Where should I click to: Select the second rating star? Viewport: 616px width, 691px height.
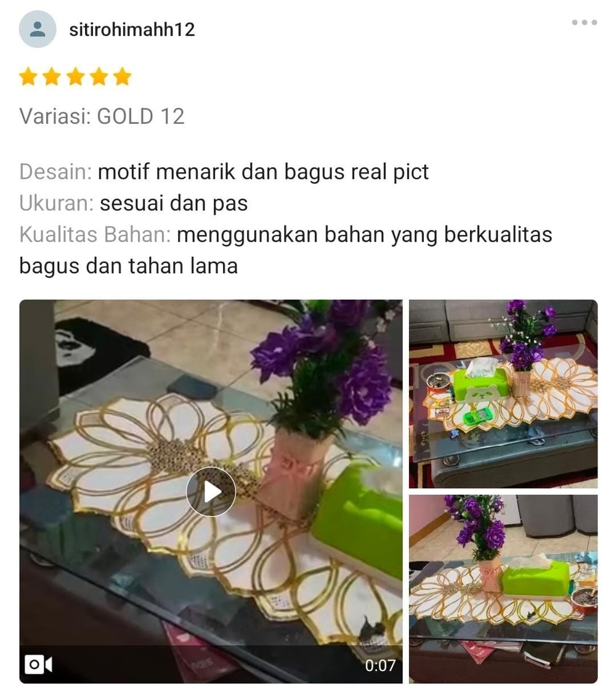point(52,76)
